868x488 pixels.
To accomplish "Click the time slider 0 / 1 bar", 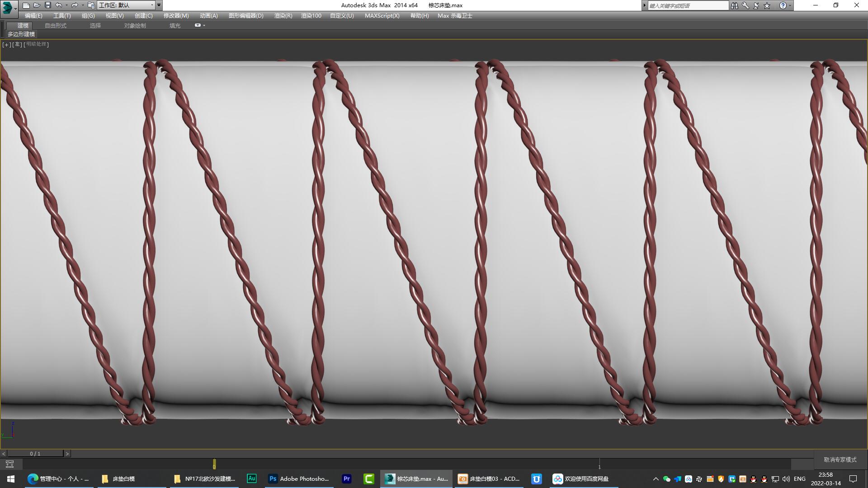I will [x=35, y=453].
